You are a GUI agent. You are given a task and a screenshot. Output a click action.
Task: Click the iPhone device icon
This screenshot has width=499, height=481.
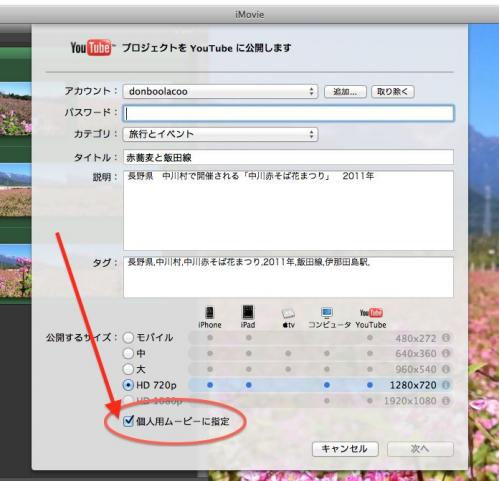coord(210,313)
